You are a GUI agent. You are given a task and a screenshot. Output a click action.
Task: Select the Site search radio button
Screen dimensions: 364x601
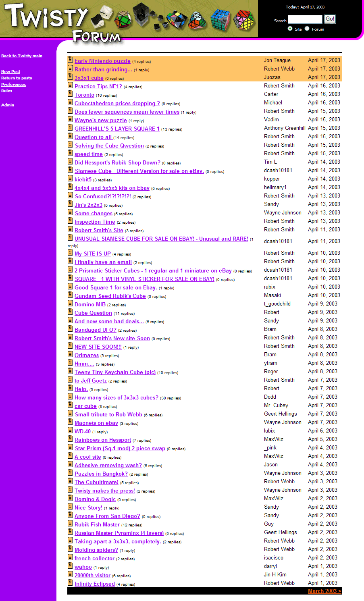(x=290, y=29)
